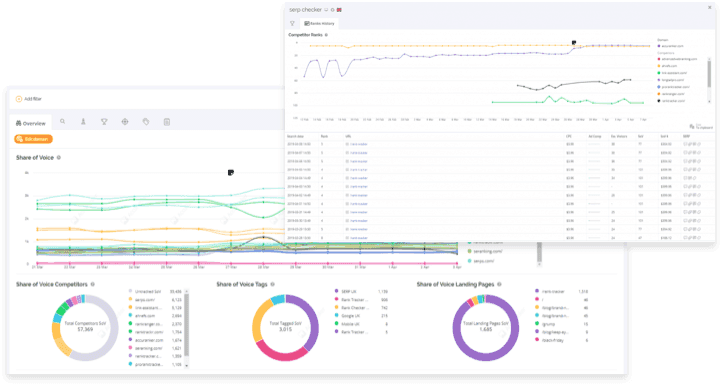
Task: Switch to Ranks History tab
Action: coord(319,23)
